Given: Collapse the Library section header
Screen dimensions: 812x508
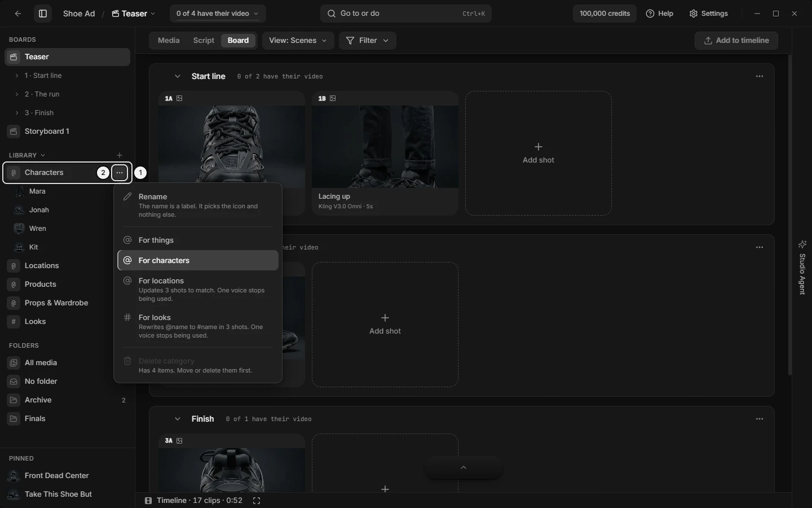Looking at the screenshot, I should tap(27, 155).
